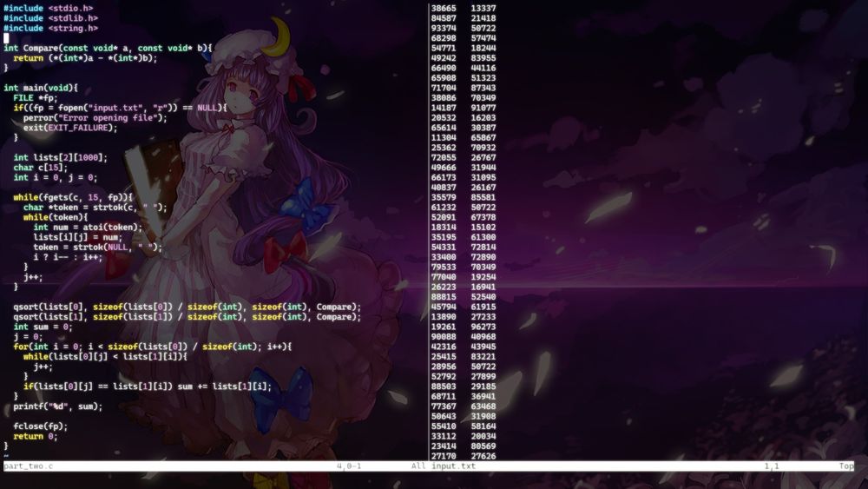Click the 'while(lists[0][j] < lists[1][i]){' line
This screenshot has width=868, height=489.
[105, 357]
